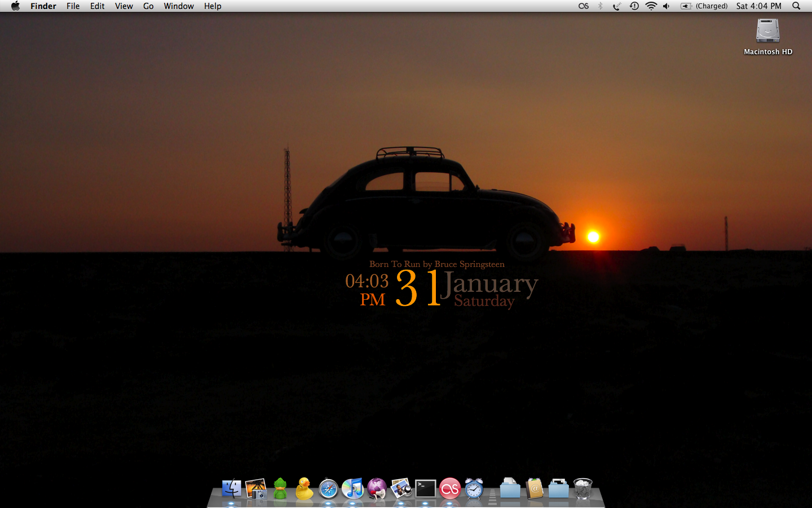Viewport: 812px width, 508px height.
Task: Open the Window menu
Action: (x=179, y=6)
